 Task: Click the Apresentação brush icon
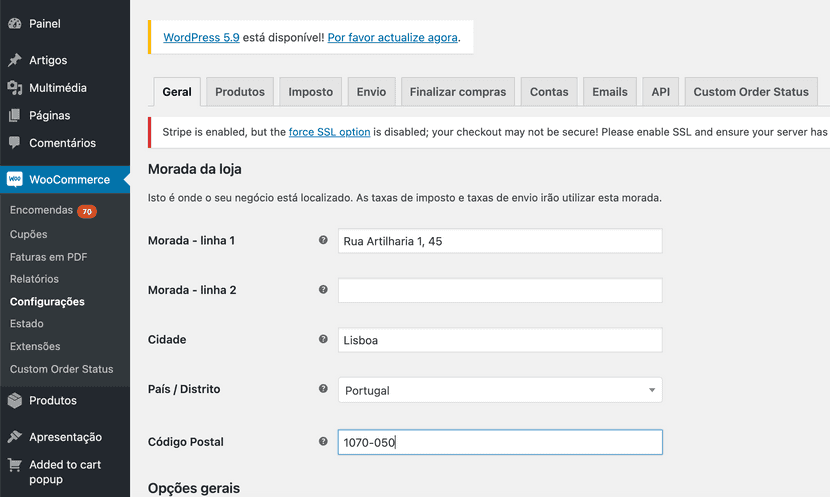click(14, 437)
